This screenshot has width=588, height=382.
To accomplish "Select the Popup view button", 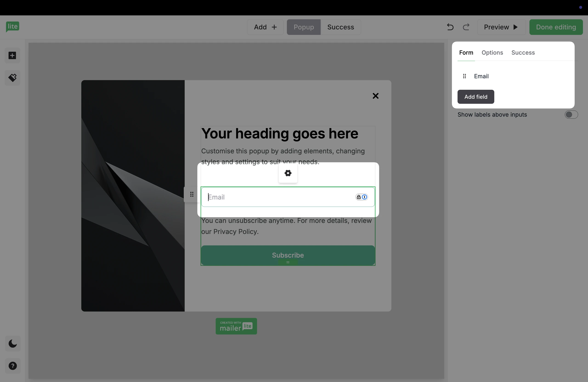I will tap(304, 27).
